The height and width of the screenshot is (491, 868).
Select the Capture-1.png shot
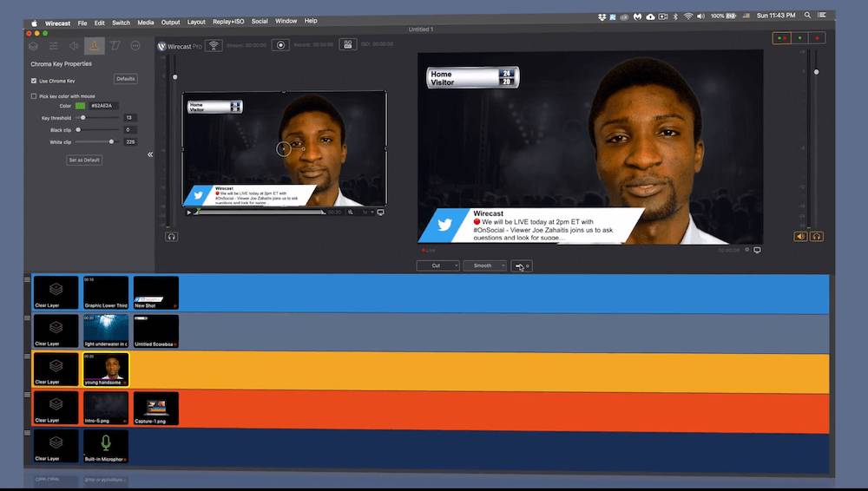[x=156, y=408]
